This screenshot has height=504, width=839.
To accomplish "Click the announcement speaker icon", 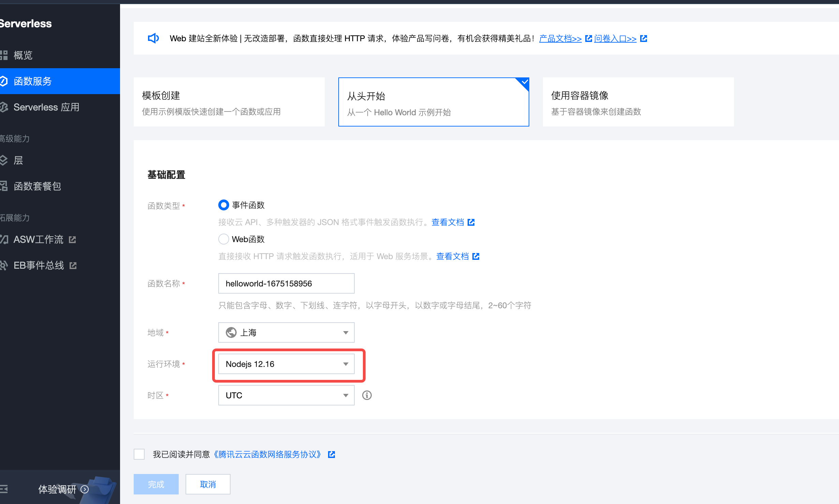I will click(153, 38).
